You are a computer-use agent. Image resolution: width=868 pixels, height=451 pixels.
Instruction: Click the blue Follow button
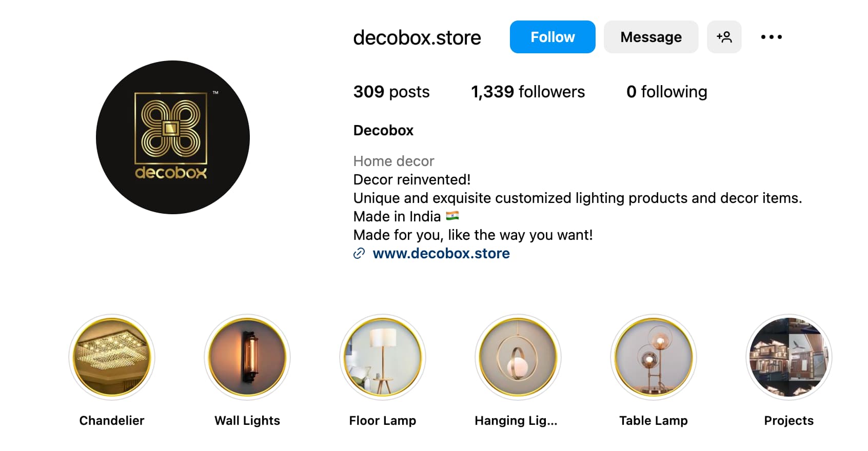pyautogui.click(x=553, y=37)
